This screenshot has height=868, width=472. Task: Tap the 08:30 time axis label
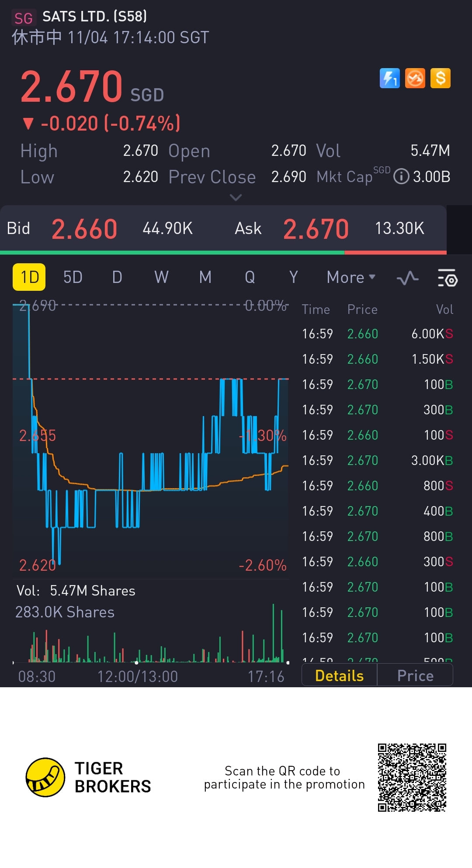click(x=37, y=677)
